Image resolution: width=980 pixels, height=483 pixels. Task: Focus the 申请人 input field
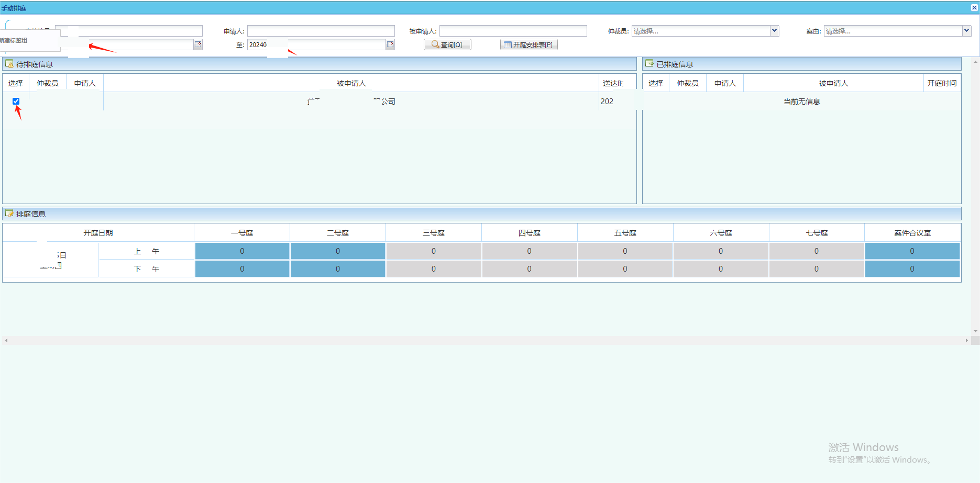tap(321, 31)
